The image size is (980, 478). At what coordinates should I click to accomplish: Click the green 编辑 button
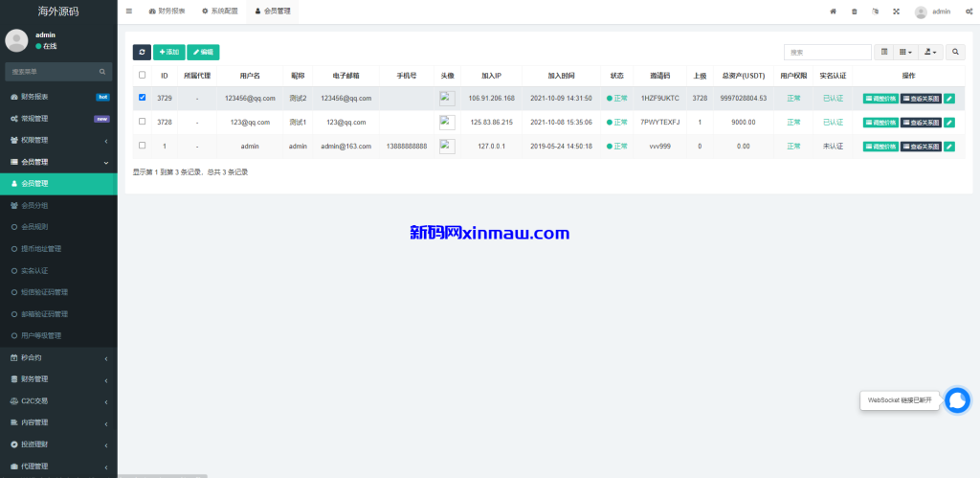(203, 53)
